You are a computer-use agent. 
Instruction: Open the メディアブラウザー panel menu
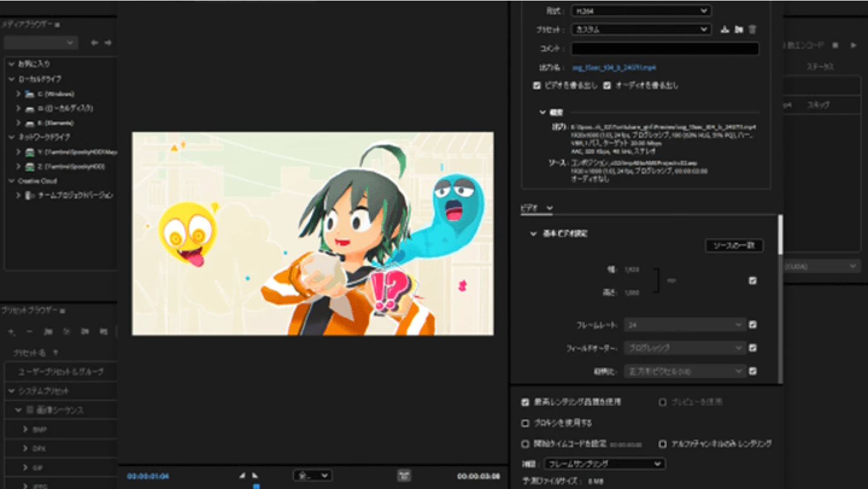(x=57, y=25)
